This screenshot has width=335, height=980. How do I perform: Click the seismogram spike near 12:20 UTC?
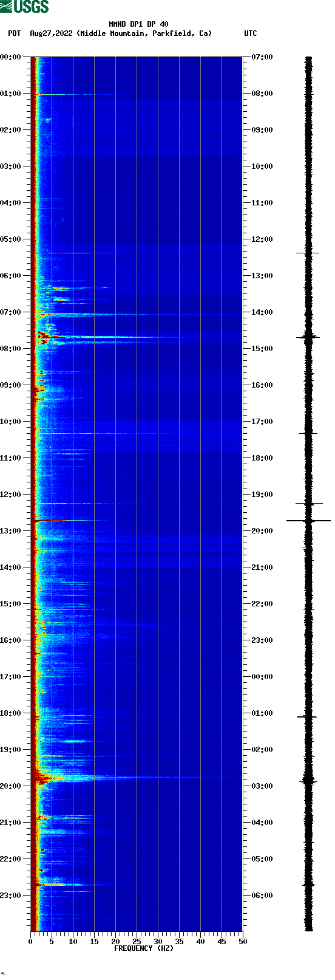308,253
